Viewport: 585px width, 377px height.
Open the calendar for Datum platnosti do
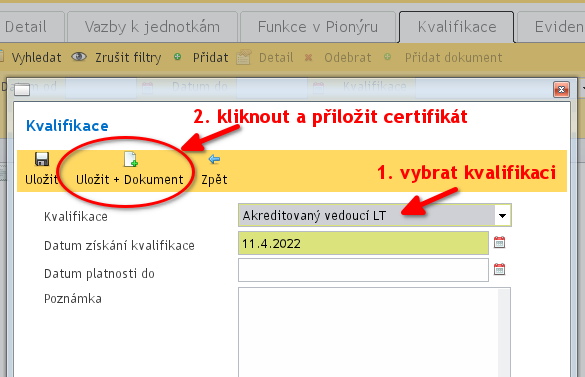pyautogui.click(x=499, y=269)
